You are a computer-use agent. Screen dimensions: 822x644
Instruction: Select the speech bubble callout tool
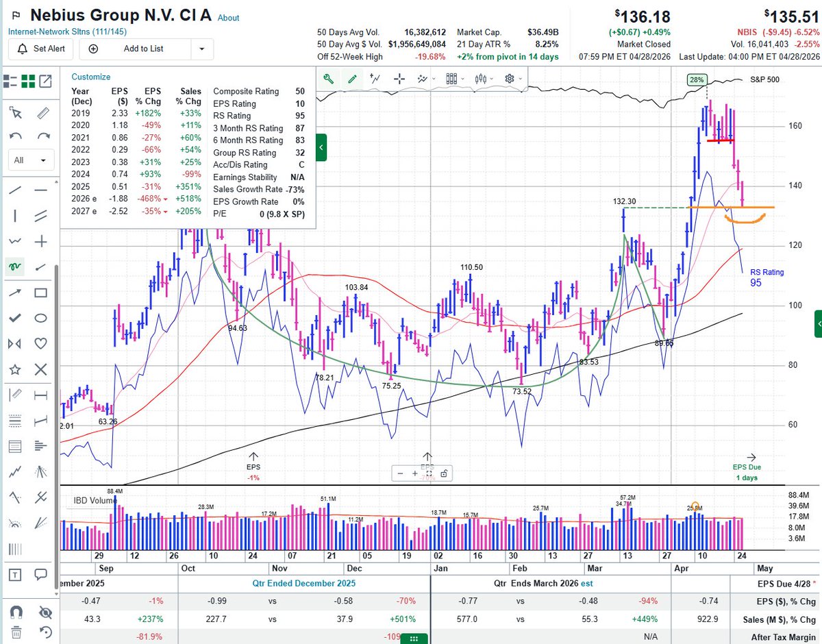[41, 574]
